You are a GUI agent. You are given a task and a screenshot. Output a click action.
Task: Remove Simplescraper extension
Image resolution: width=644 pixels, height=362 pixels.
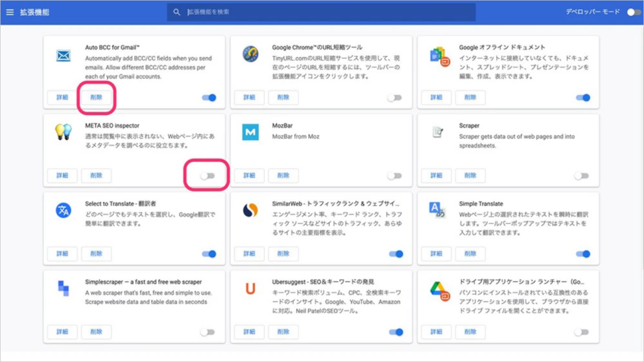click(x=96, y=332)
